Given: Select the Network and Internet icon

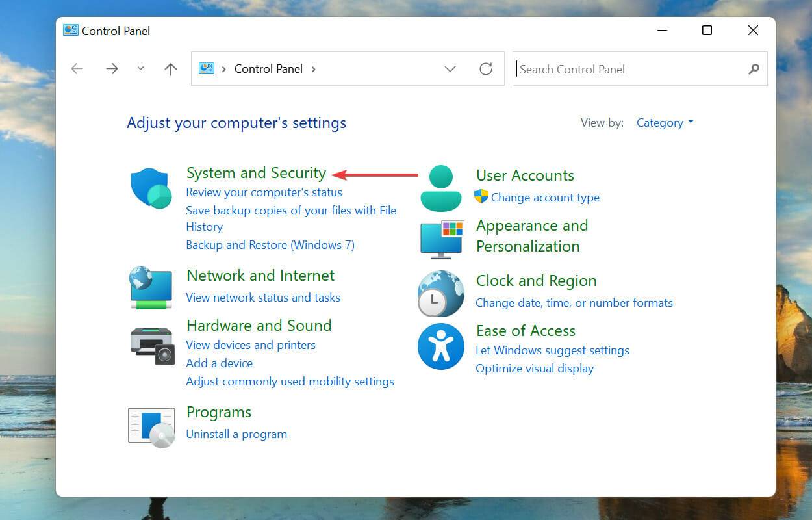Looking at the screenshot, I should click(151, 288).
